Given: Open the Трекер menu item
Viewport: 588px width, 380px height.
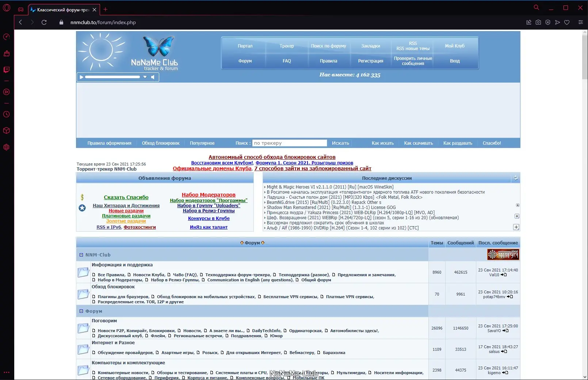Looking at the screenshot, I should pos(287,46).
